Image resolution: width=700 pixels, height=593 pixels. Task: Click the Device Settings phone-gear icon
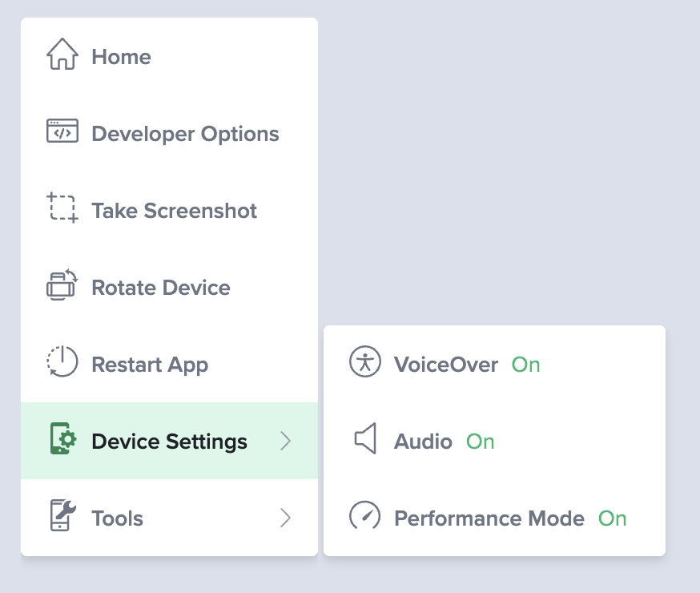click(63, 440)
